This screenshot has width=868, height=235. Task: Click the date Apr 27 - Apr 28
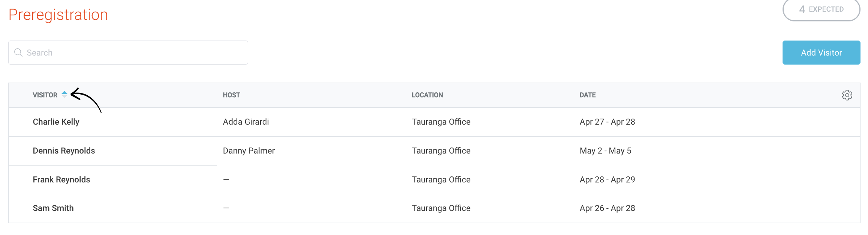(607, 122)
